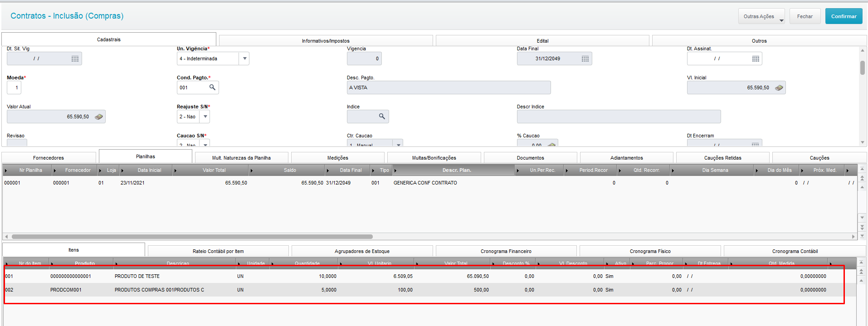Select the Fornecedores tab
The height and width of the screenshot is (326, 868).
pyautogui.click(x=49, y=158)
